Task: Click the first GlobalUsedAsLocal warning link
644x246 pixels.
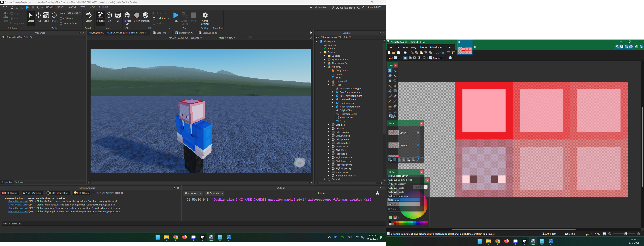Action: coord(18,201)
